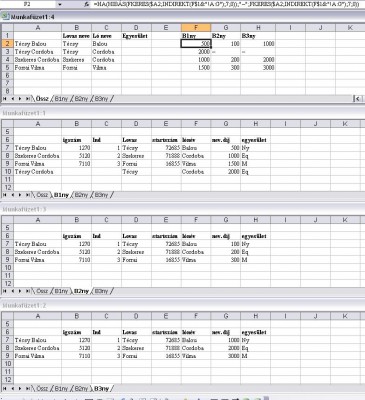Viewport: 365px width, 400px height.
Task: Next sheet arrow in Munkafüzet1:4 window
Action: (x=20, y=99)
